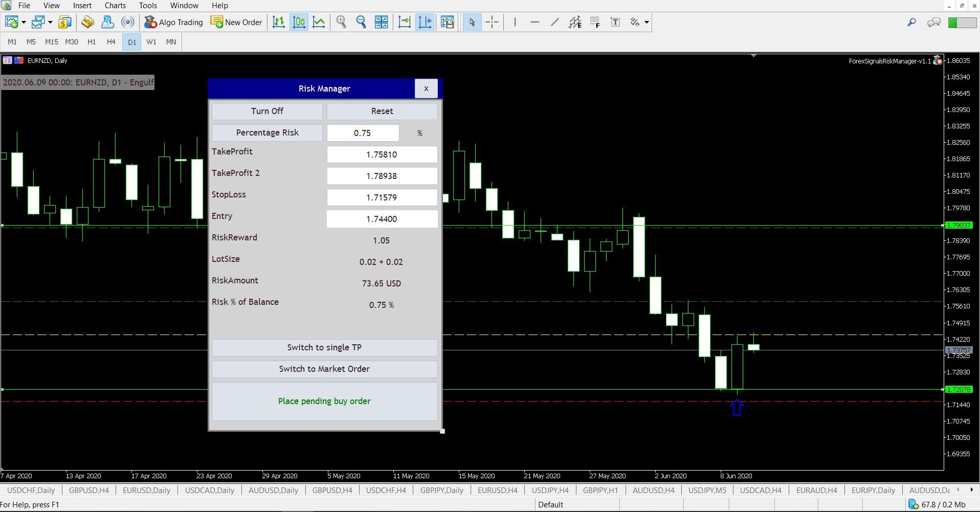Open the Insert menu
Screen dimensions: 980x512
(x=82, y=6)
